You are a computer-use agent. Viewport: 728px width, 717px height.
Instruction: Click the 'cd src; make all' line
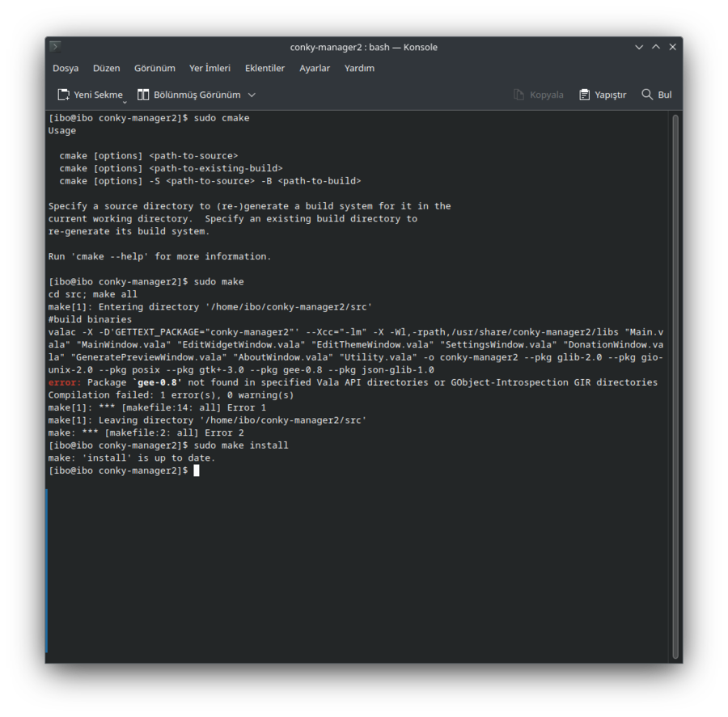[x=93, y=294]
